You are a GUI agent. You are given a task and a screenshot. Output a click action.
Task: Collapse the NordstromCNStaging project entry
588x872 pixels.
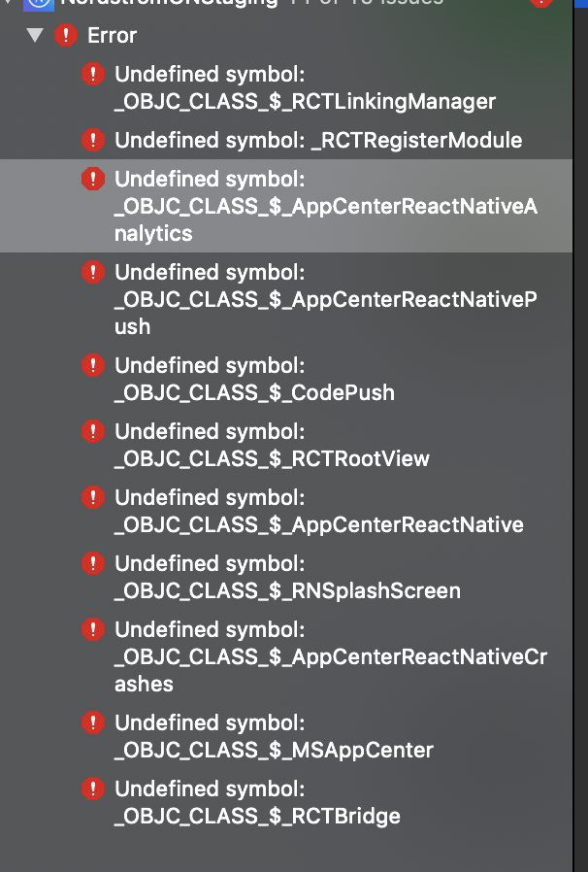point(9,4)
